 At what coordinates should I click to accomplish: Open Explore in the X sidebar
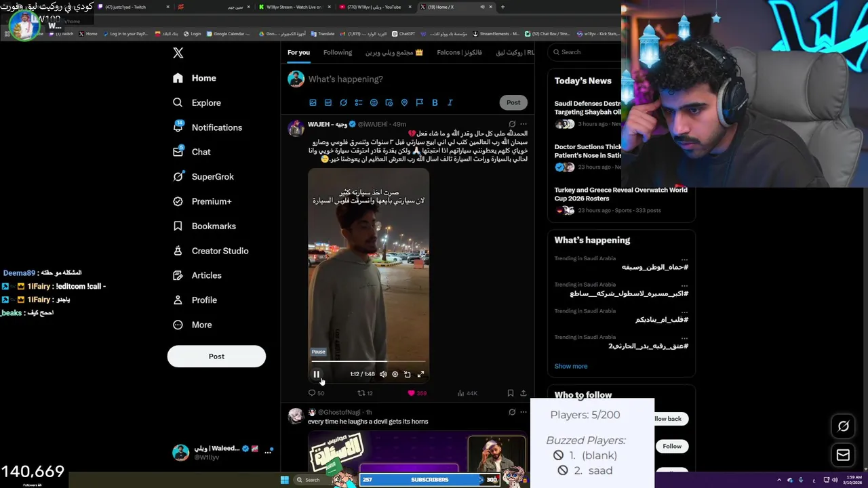pyautogui.click(x=197, y=102)
